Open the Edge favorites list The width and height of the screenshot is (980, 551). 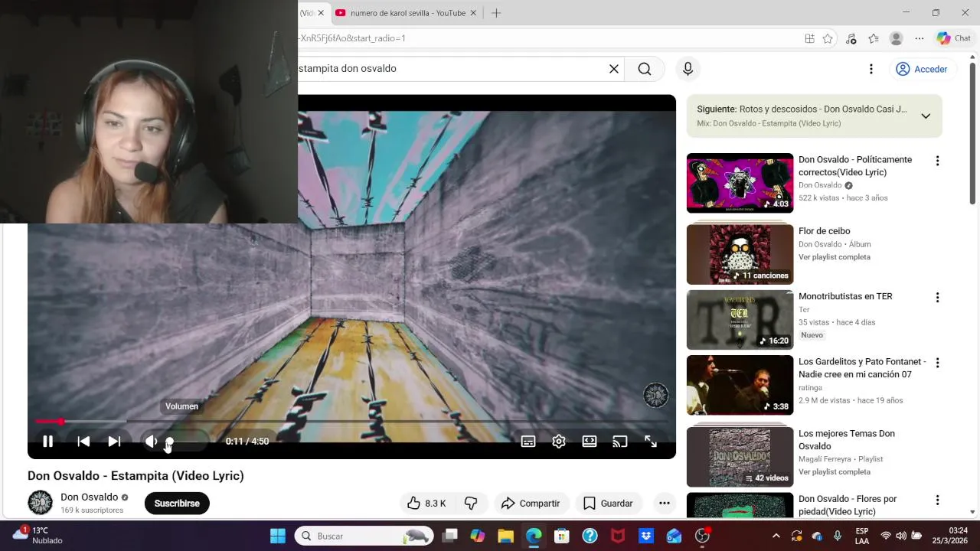[874, 39]
